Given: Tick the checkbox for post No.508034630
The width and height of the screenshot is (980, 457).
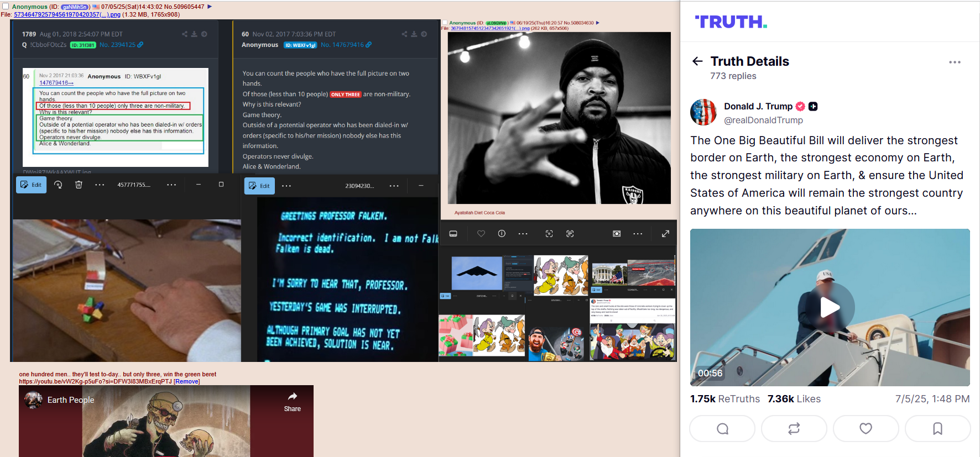Looking at the screenshot, I should pyautogui.click(x=445, y=23).
